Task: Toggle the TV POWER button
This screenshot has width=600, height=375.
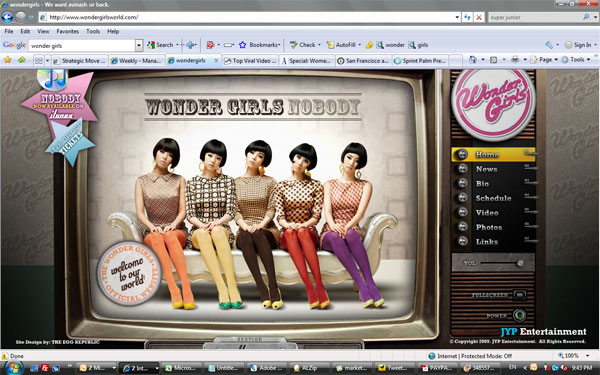Action: (519, 315)
